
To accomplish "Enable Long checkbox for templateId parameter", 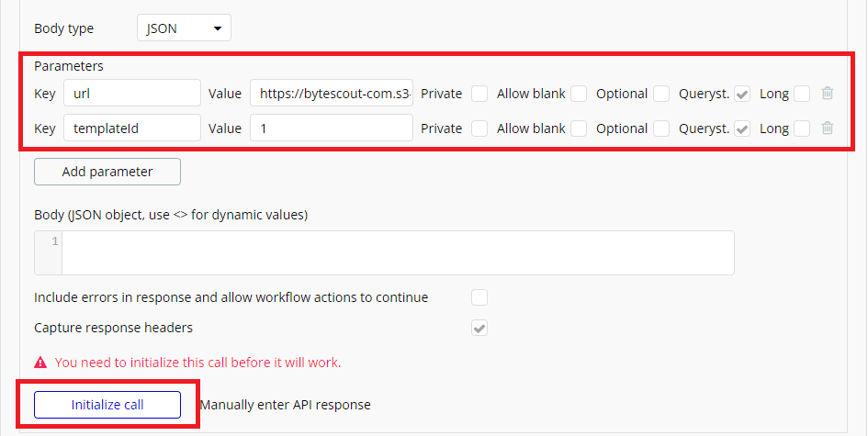I will click(x=802, y=129).
